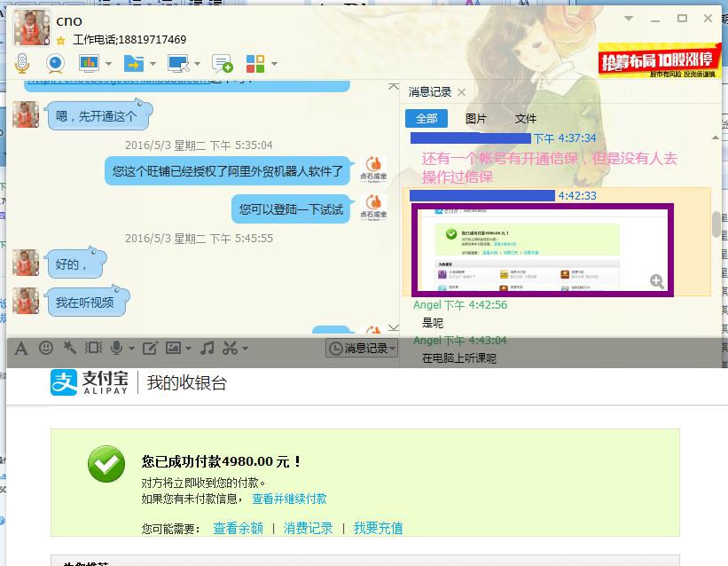The image size is (728, 566).
Task: Click the message 嗯，先开通这个
Action: (x=98, y=114)
